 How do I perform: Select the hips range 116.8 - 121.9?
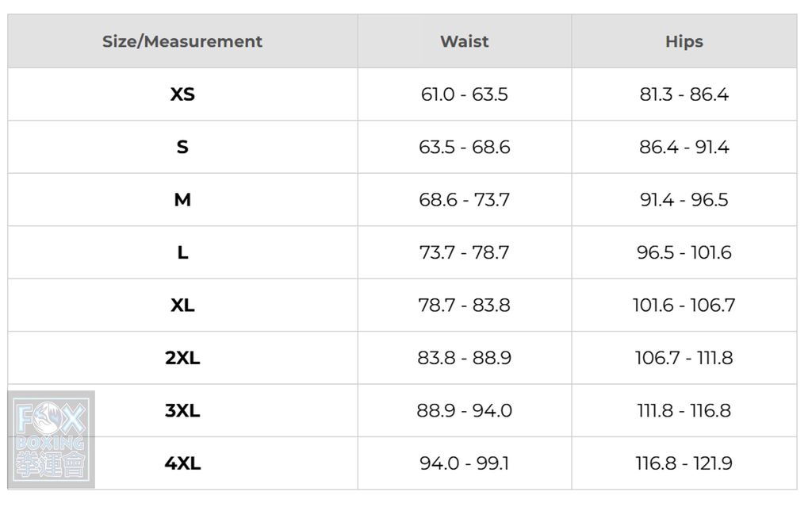click(x=684, y=463)
